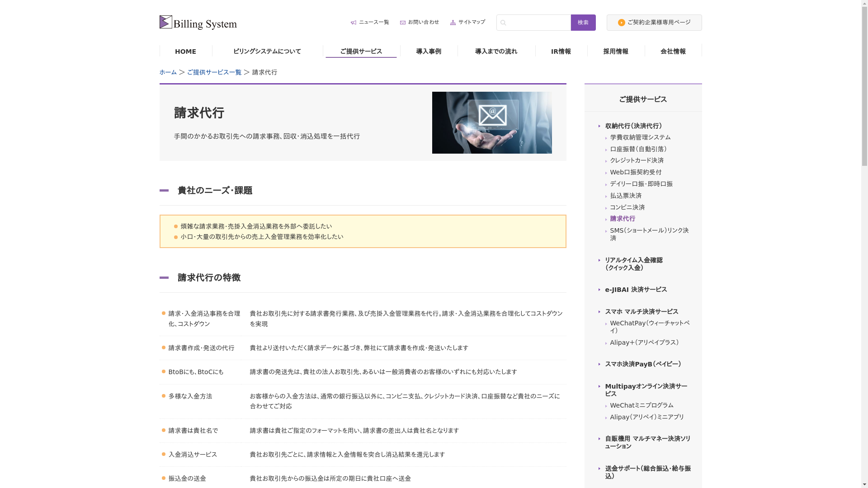Click the megaphone icon beside ニュース一覧
This screenshot has width=868, height=488.
tap(354, 23)
